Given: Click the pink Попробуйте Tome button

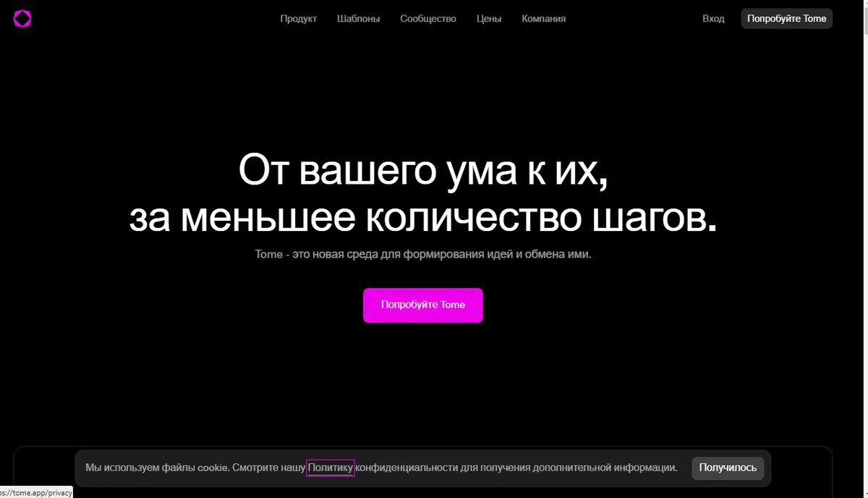Looking at the screenshot, I should (x=423, y=305).
